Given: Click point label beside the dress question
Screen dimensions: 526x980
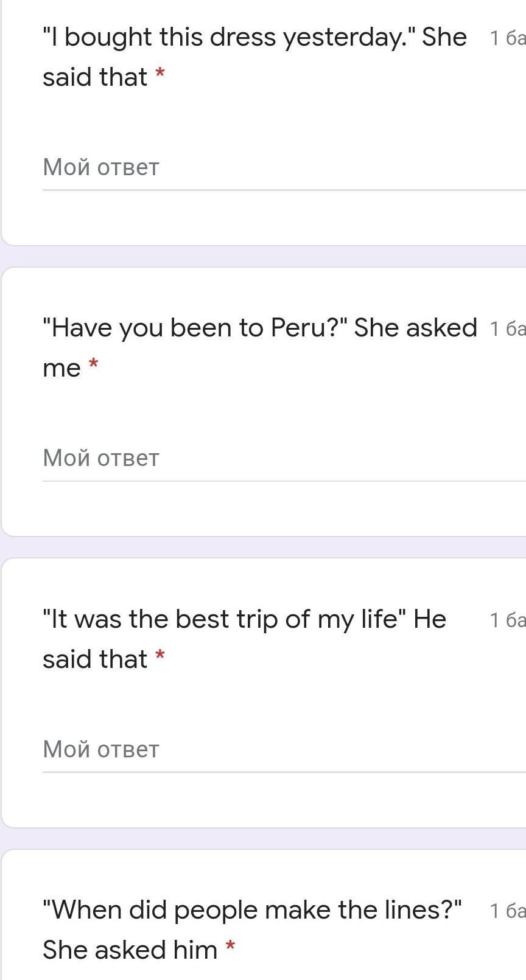Looking at the screenshot, I should (x=507, y=38).
